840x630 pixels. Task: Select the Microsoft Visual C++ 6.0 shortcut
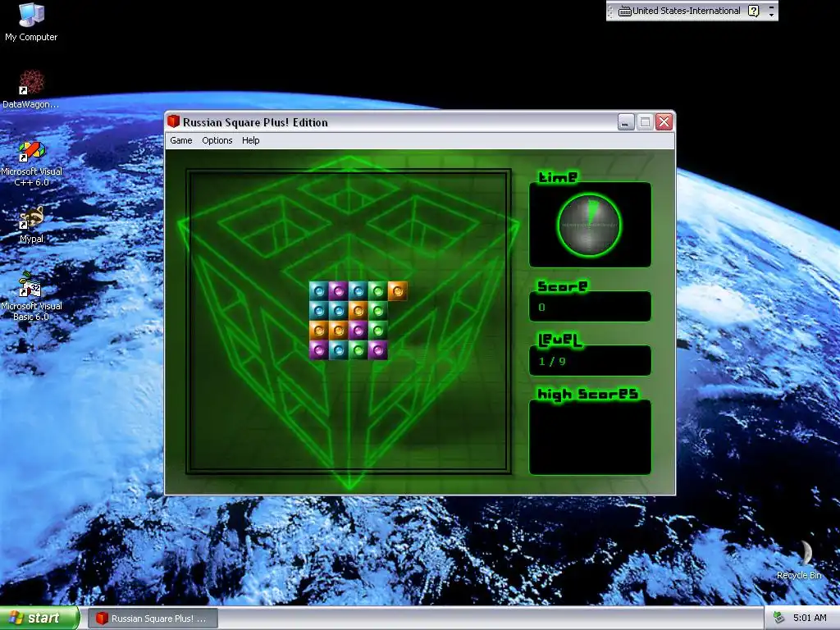coord(31,163)
